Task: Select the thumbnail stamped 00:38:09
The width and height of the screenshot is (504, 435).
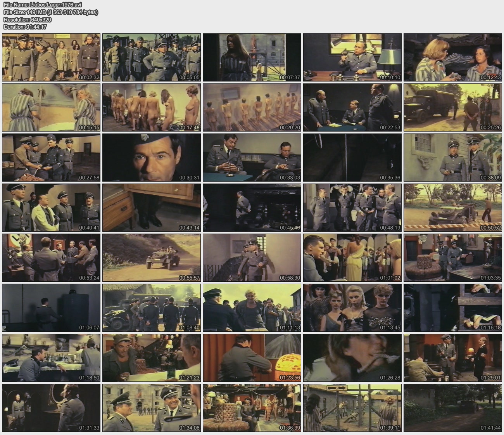Action: coord(453,158)
